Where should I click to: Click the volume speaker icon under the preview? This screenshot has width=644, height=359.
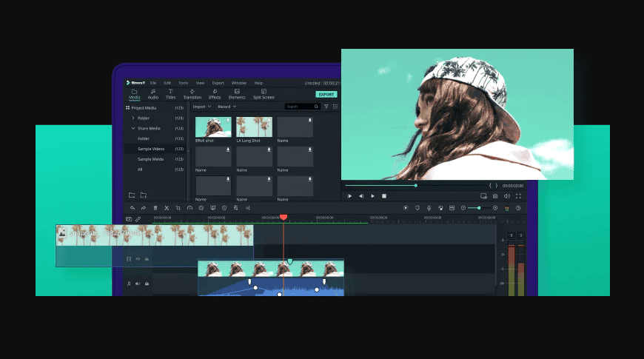coord(507,196)
